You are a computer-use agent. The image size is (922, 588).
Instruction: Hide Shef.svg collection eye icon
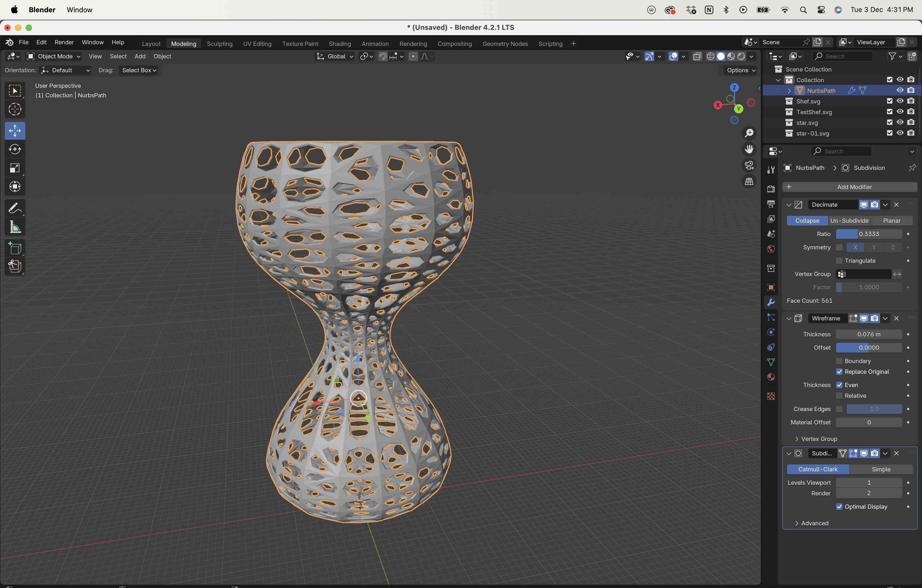[x=900, y=101]
